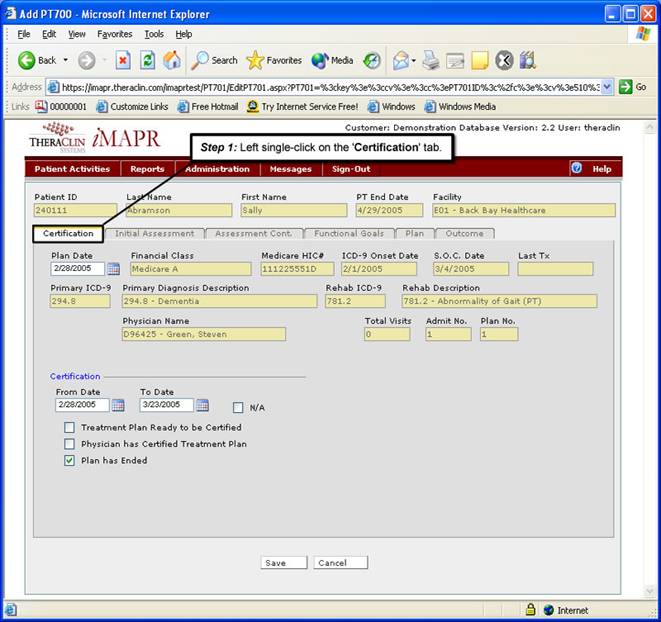The width and height of the screenshot is (661, 622).
Task: Click the Cancel button
Action: (340, 563)
